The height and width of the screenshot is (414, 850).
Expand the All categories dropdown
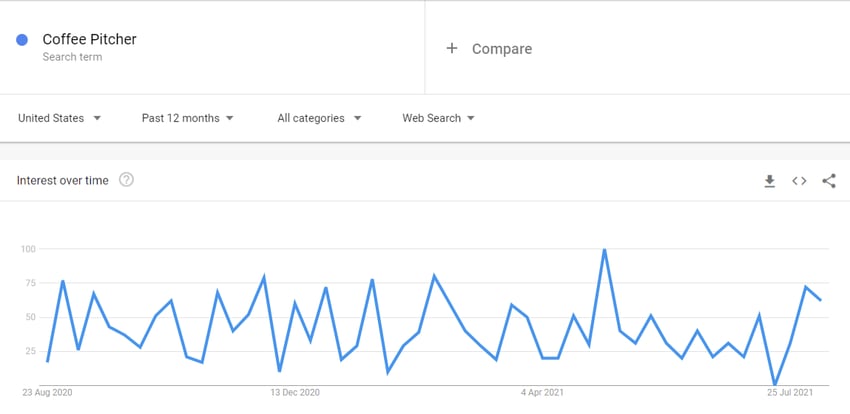pos(319,118)
